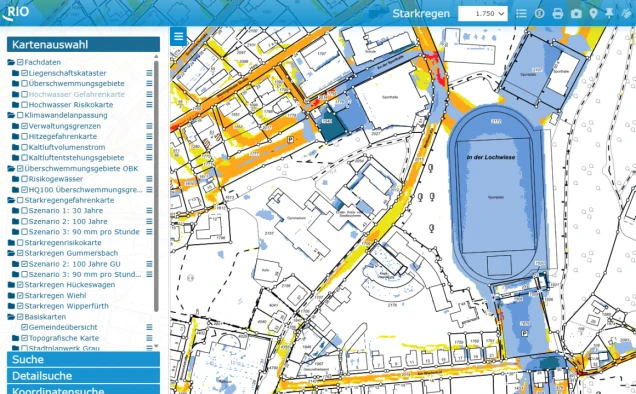Collapse the Starkregen Gummersbach folder

tap(11, 253)
